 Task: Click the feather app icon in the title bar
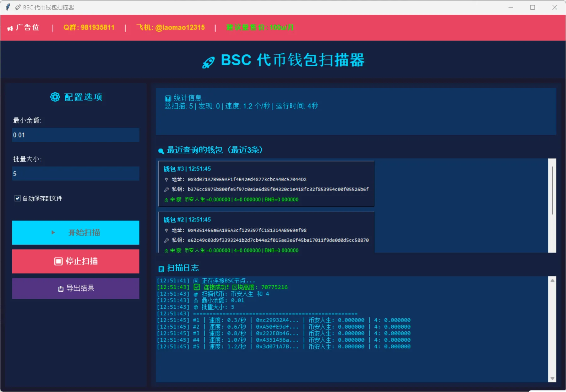click(x=8, y=7)
